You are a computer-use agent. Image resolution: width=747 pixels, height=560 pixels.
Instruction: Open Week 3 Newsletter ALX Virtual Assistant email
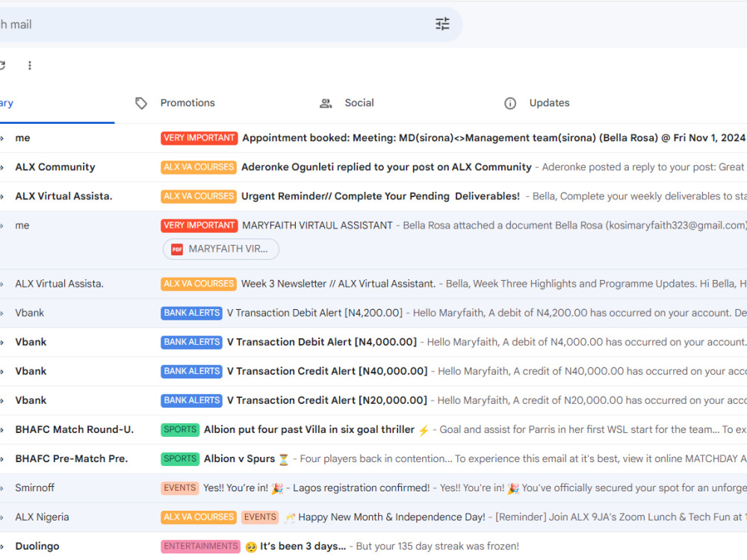click(338, 284)
